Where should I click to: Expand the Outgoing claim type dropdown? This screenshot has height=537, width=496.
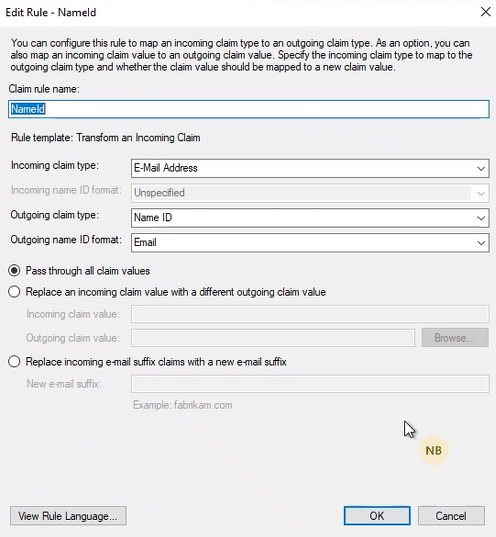point(310,218)
